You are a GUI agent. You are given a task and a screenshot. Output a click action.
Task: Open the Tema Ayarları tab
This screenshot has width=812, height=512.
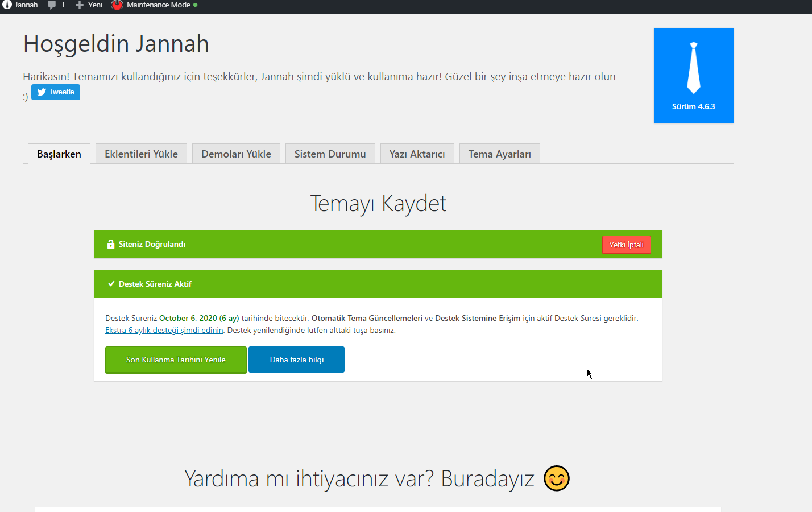click(x=499, y=154)
